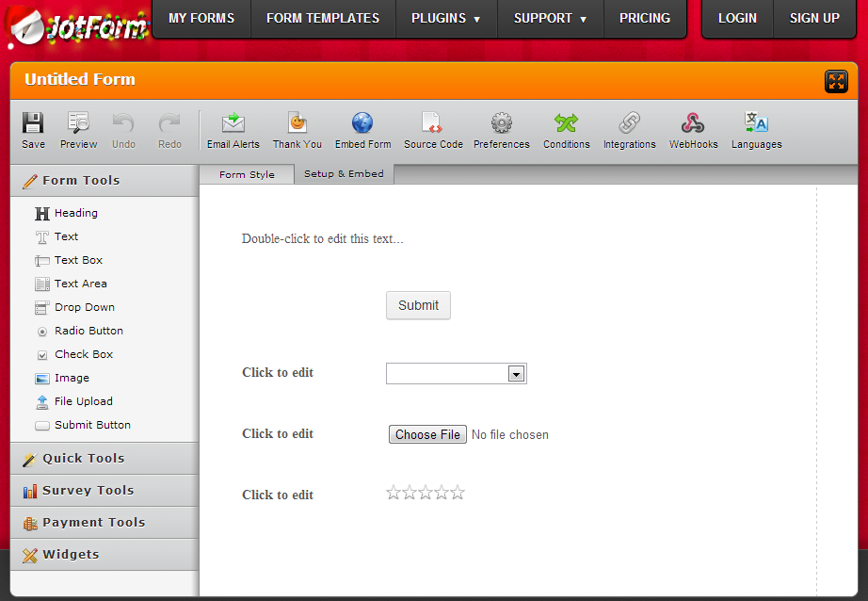Click the Untitled Form title
This screenshot has width=868, height=601.
tap(80, 79)
